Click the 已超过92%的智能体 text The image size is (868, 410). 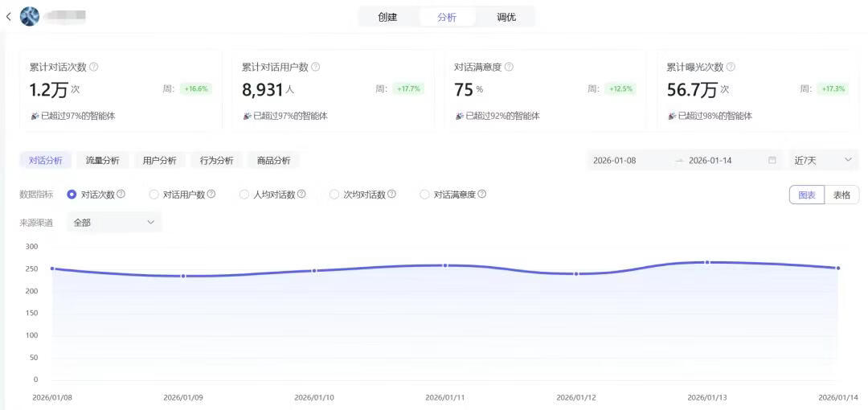coord(502,117)
